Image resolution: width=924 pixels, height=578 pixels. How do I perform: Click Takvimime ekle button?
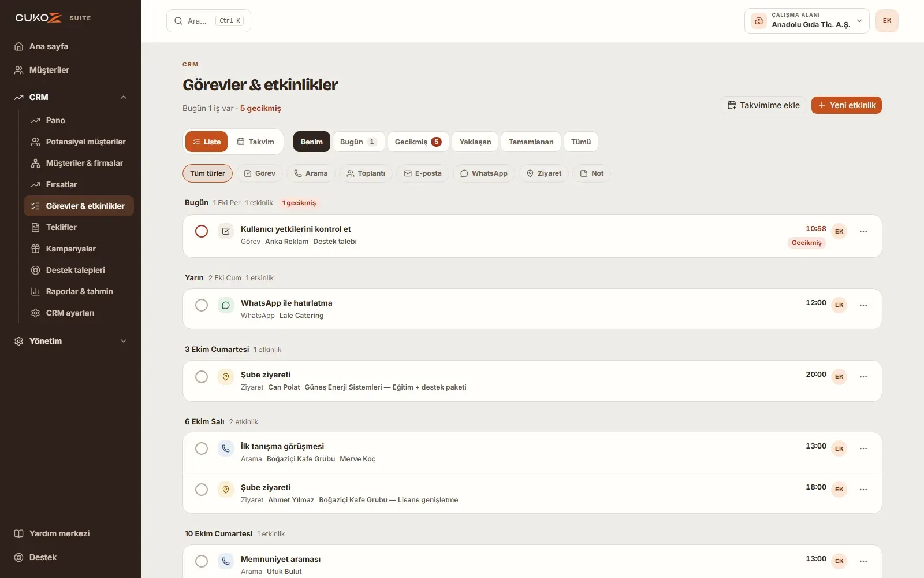tap(763, 105)
